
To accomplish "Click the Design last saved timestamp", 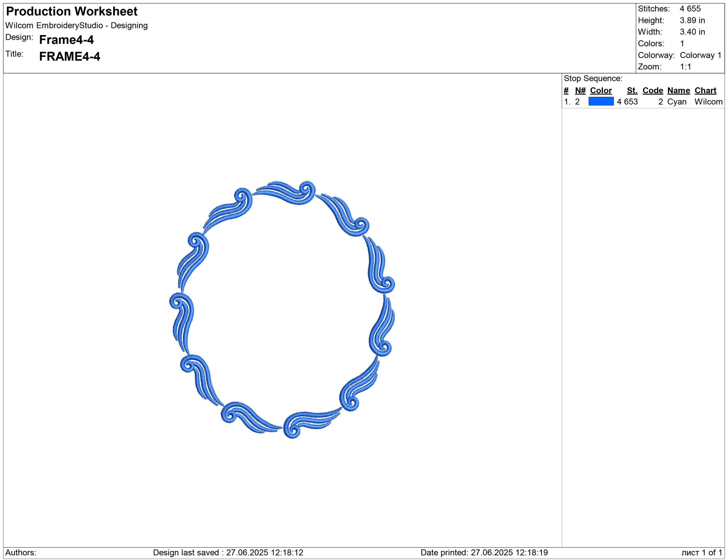I will pyautogui.click(x=228, y=553).
